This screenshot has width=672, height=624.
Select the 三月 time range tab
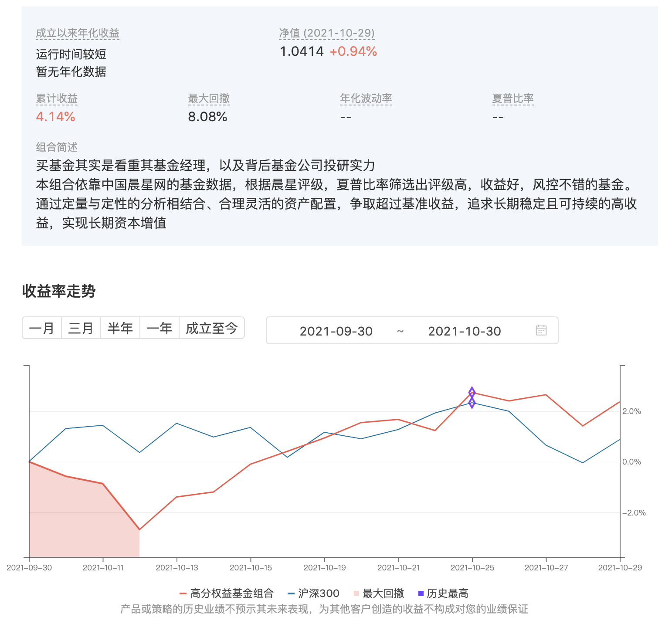pyautogui.click(x=81, y=328)
